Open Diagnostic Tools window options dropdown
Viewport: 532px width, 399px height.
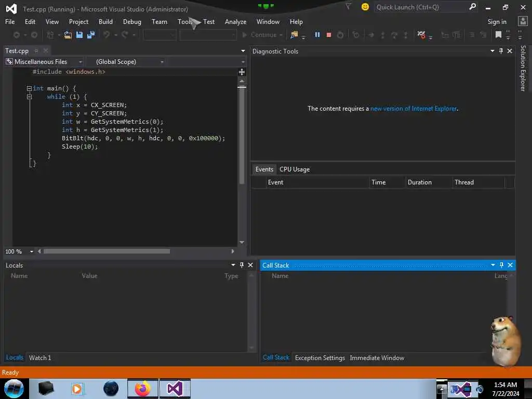(493, 51)
